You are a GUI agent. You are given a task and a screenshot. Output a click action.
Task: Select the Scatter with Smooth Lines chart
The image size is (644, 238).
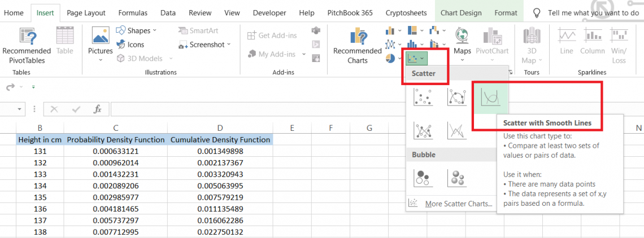click(x=490, y=97)
